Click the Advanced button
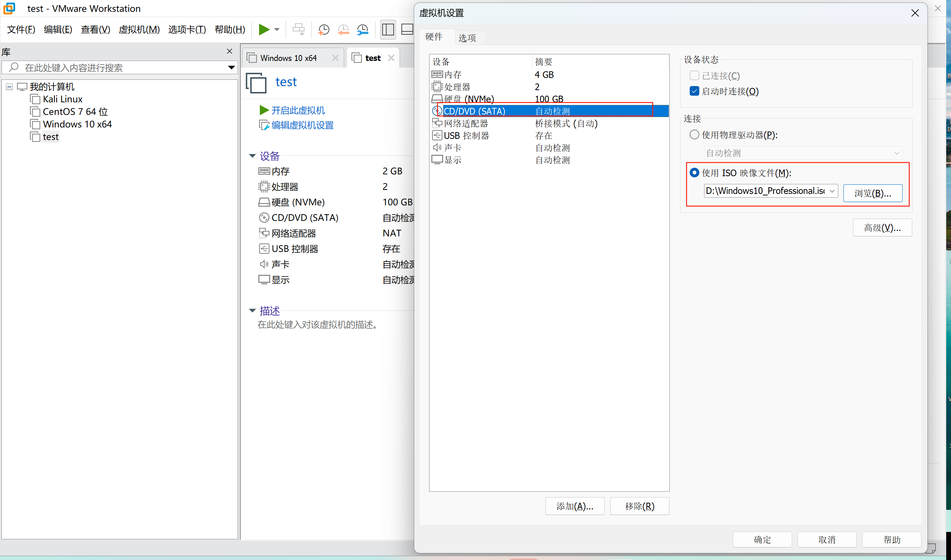951x560 pixels. point(882,228)
